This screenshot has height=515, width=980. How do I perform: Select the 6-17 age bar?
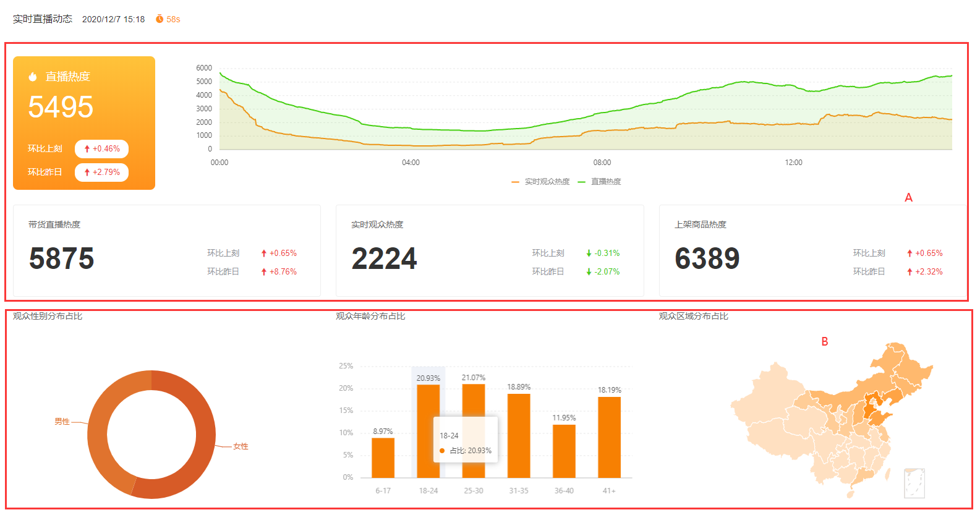pos(383,458)
